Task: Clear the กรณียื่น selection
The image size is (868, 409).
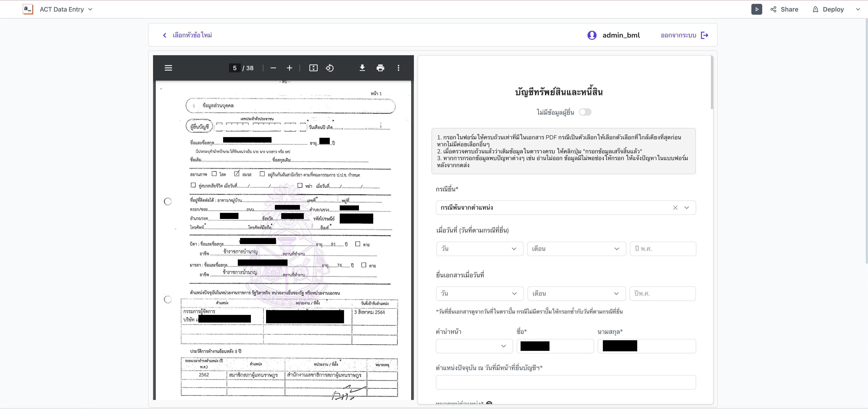Action: pos(675,208)
